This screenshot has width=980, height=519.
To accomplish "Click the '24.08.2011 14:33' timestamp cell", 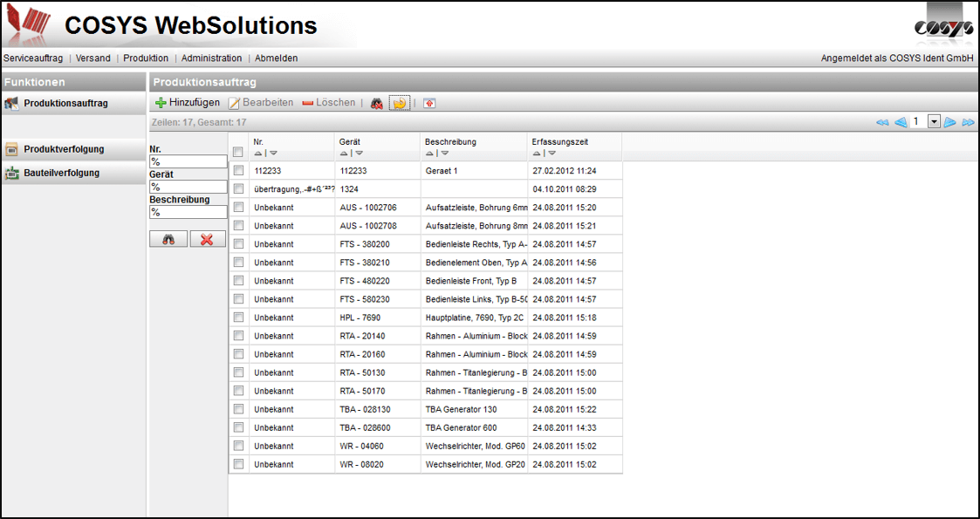I will pos(574,427).
